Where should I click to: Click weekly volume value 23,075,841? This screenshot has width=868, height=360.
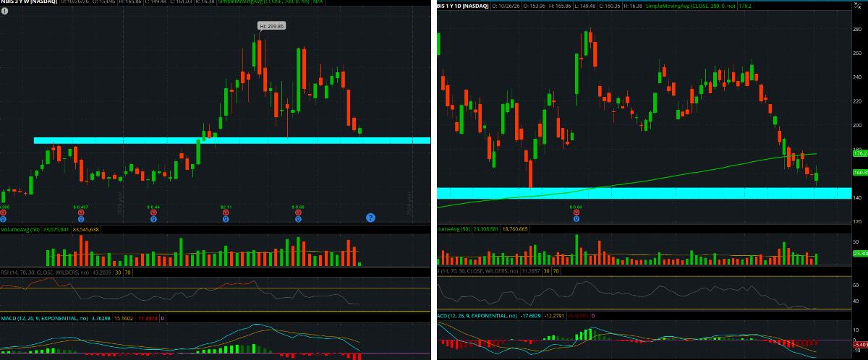pos(56,230)
